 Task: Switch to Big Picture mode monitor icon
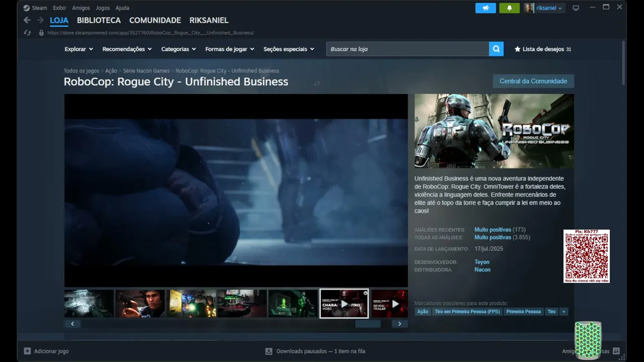click(x=576, y=8)
